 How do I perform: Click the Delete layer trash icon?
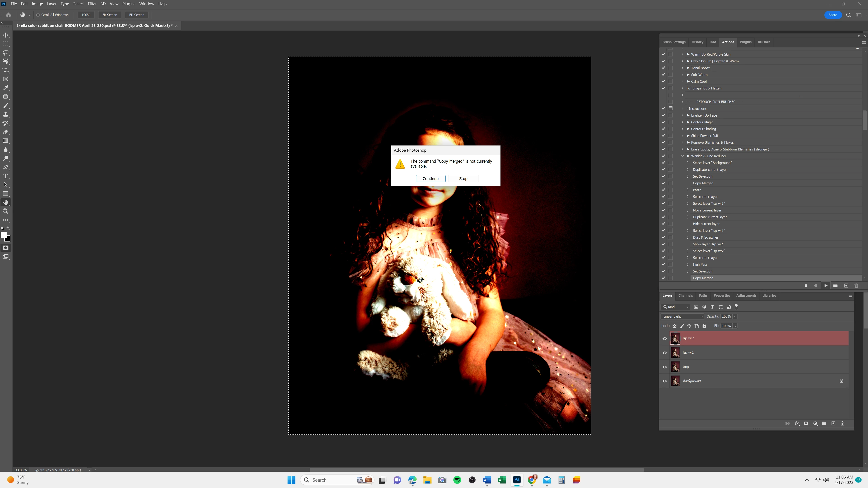(842, 423)
